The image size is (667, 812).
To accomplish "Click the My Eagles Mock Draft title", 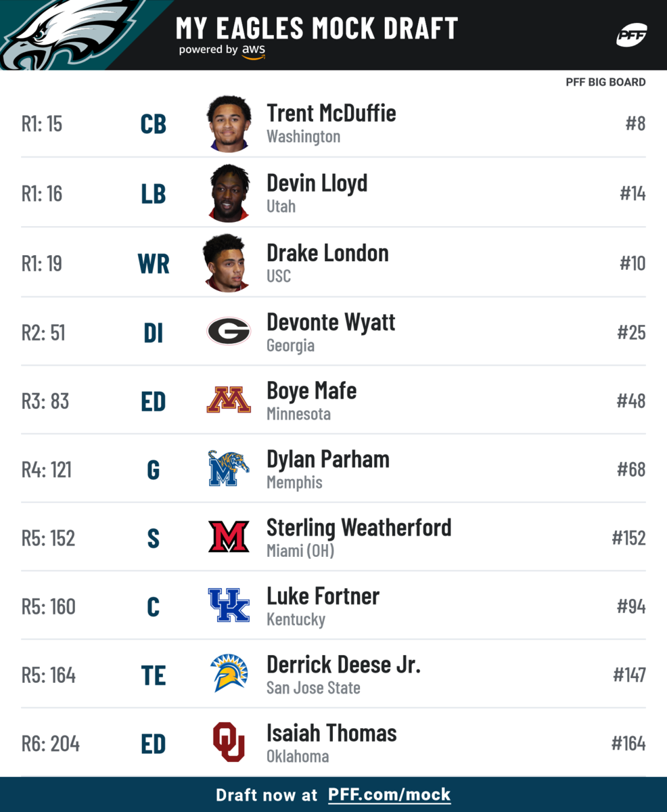I will pyautogui.click(x=317, y=28).
